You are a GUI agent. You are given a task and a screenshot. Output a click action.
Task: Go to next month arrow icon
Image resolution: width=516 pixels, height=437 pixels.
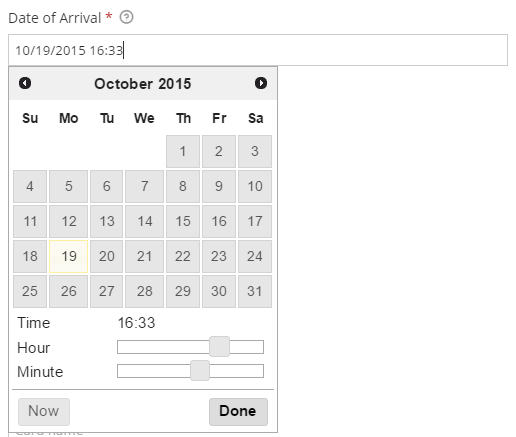point(261,83)
